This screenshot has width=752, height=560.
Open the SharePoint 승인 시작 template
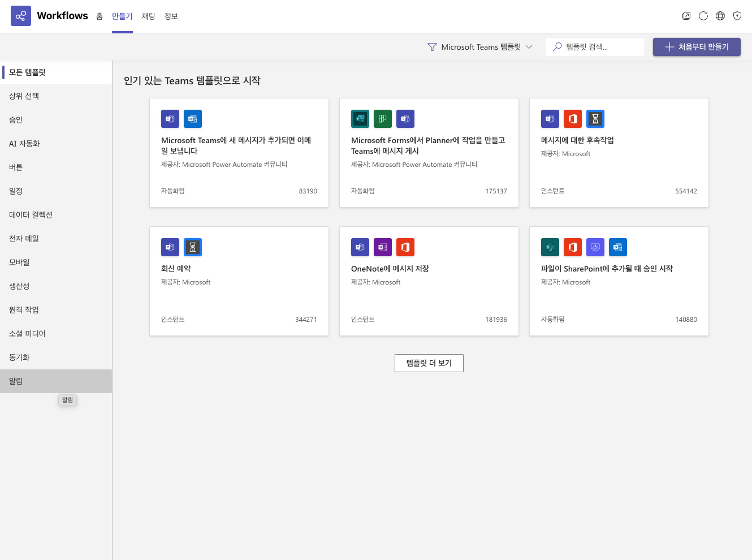point(619,281)
